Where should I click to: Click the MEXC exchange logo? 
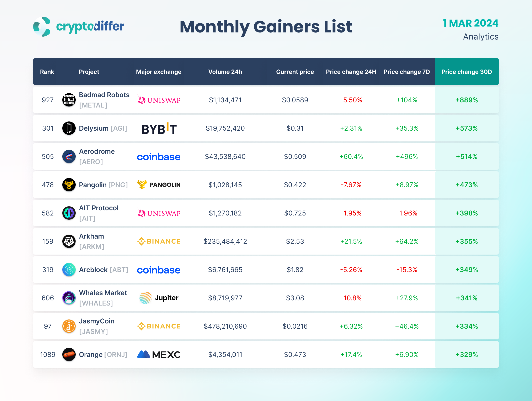[159, 355]
